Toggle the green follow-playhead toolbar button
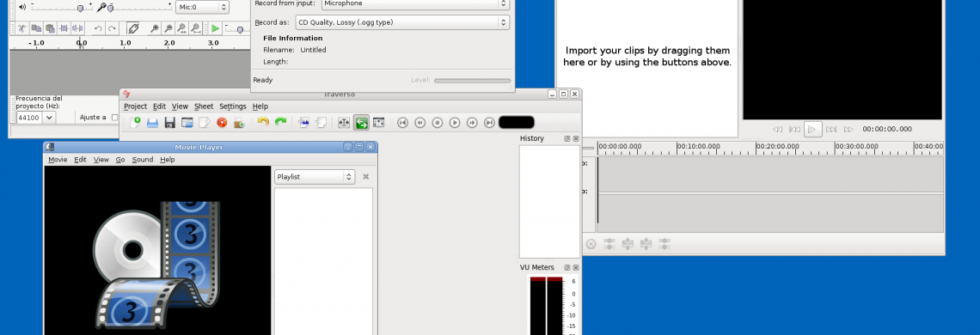Image resolution: width=980 pixels, height=335 pixels. 361,123
